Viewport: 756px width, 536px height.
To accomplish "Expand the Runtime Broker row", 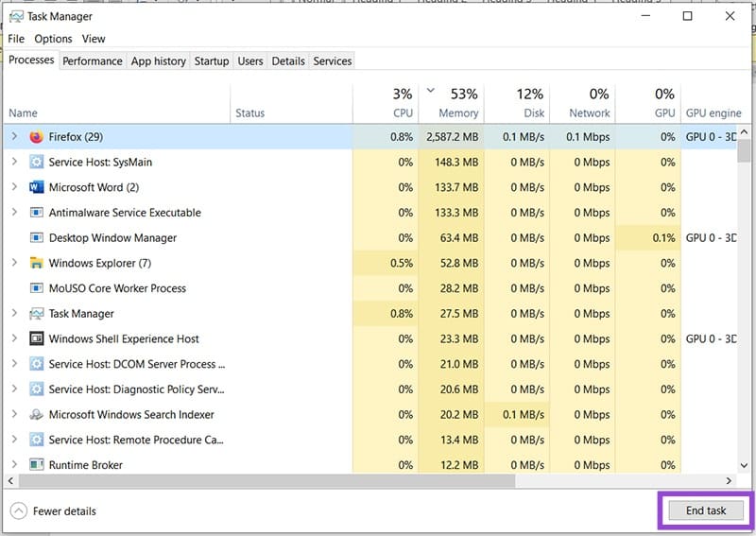I will pos(14,464).
